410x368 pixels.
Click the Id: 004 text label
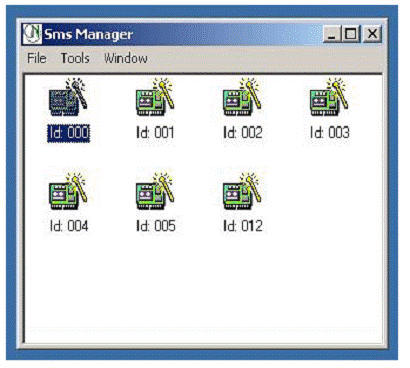coord(69,226)
